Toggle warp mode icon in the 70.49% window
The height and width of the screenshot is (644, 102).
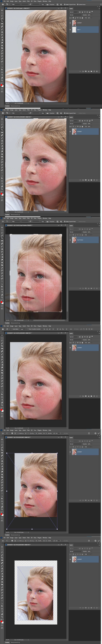89,541
